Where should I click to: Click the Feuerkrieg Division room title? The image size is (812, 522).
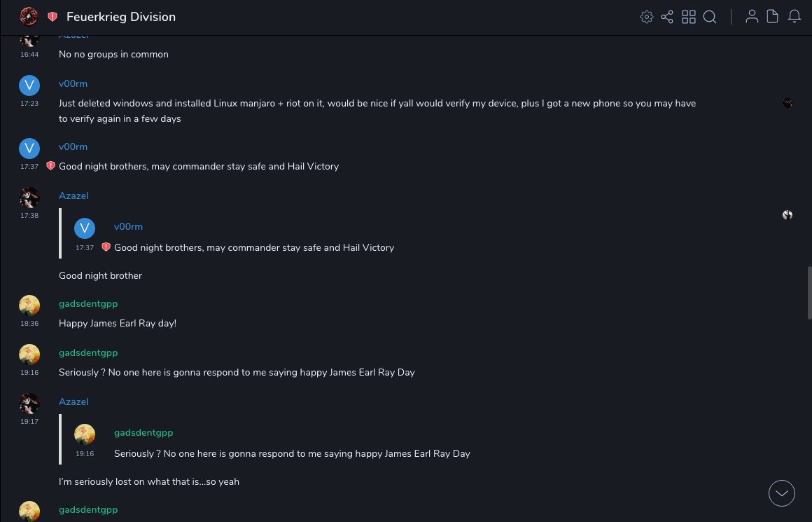[121, 17]
